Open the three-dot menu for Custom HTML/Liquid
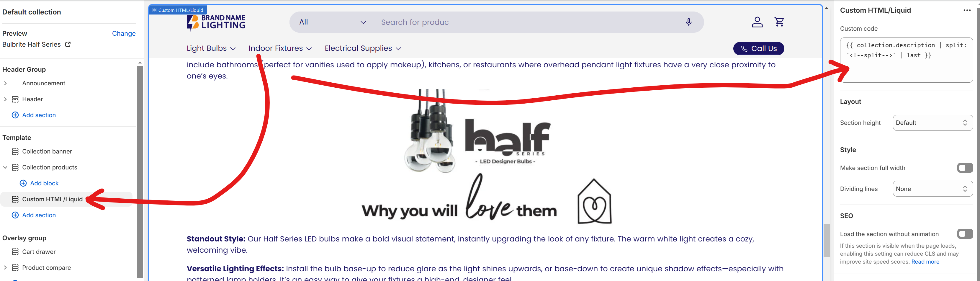This screenshot has height=281, width=980. pyautogui.click(x=967, y=10)
